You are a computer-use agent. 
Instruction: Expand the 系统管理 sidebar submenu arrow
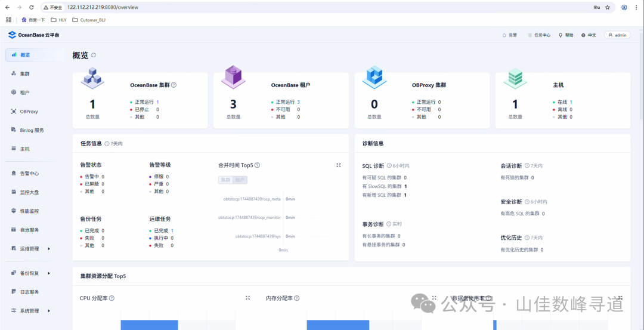49,311
